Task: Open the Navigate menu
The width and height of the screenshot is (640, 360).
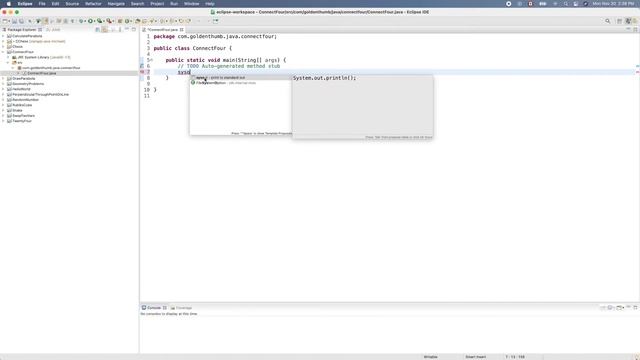Action: [x=116, y=4]
